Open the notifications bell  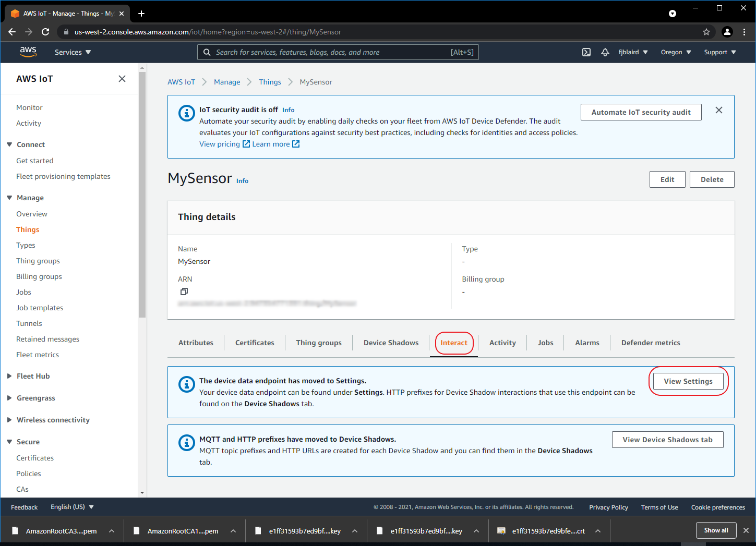[605, 52]
